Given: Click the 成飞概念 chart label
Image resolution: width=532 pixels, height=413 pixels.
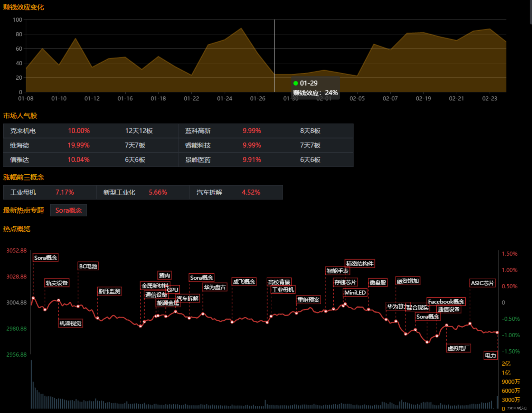Looking at the screenshot, I should [x=244, y=282].
